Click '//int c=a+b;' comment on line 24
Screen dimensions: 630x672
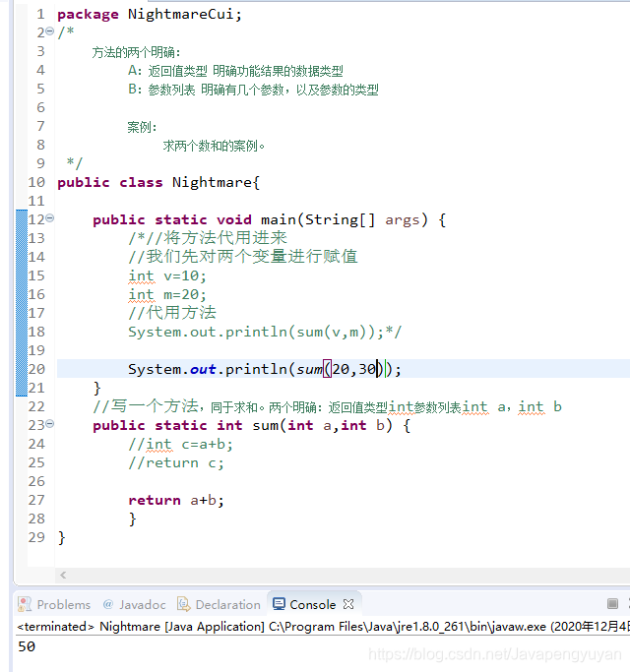coord(180,444)
